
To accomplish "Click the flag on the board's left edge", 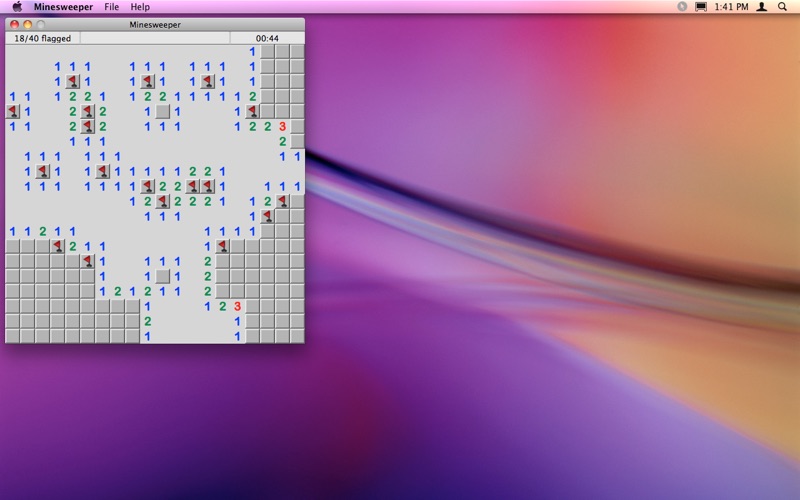I will pyautogui.click(x=13, y=111).
